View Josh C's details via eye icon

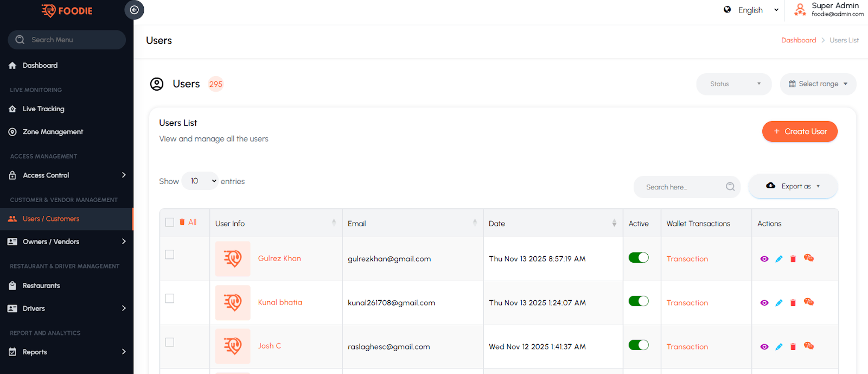764,347
